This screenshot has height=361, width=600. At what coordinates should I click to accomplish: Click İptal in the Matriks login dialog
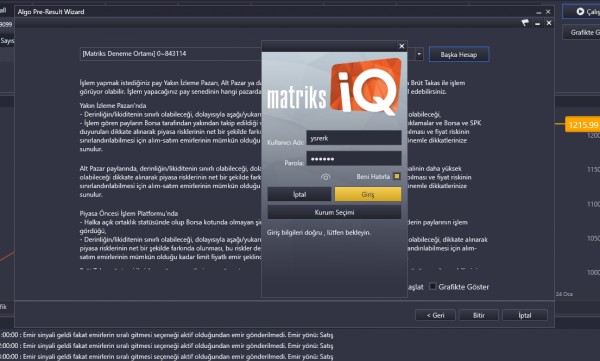click(299, 194)
